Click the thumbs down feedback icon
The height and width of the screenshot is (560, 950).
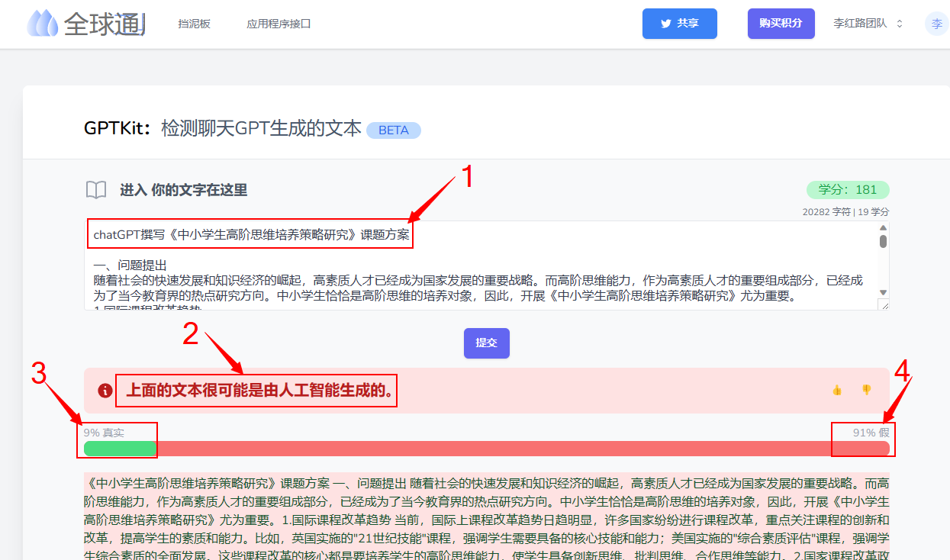866,390
